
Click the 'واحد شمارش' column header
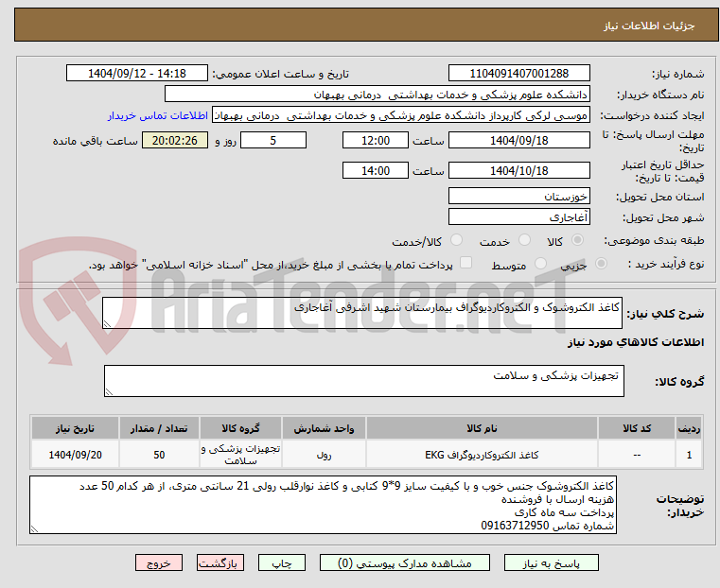click(x=324, y=428)
